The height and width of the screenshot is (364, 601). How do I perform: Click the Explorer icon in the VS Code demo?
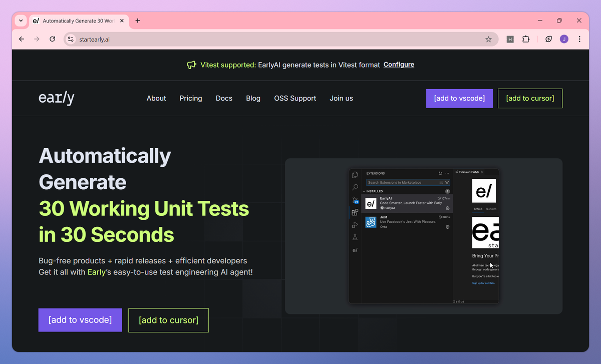[x=355, y=175]
